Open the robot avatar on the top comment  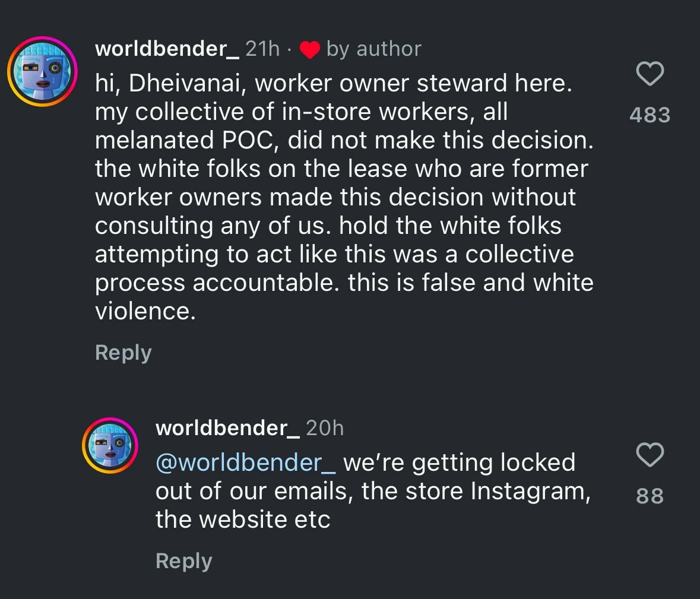[43, 71]
